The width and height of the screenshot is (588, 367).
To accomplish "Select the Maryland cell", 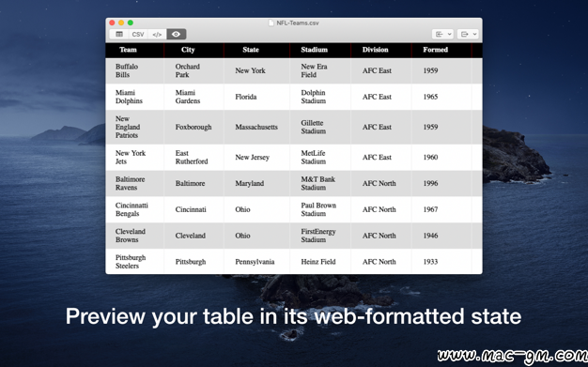I will [256, 183].
